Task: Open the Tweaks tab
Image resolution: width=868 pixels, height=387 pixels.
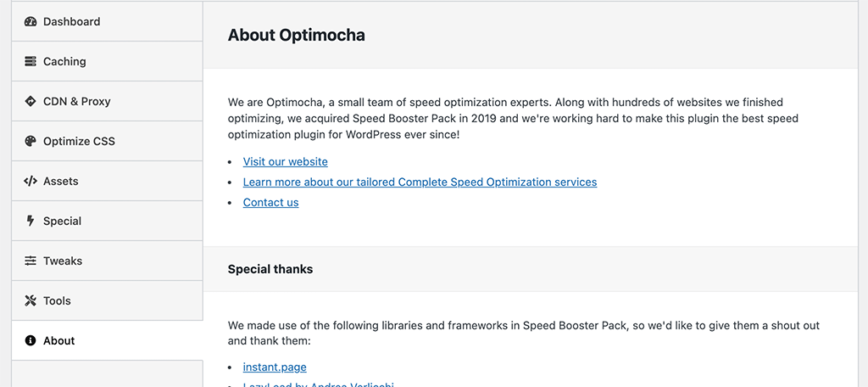Action: tap(107, 261)
